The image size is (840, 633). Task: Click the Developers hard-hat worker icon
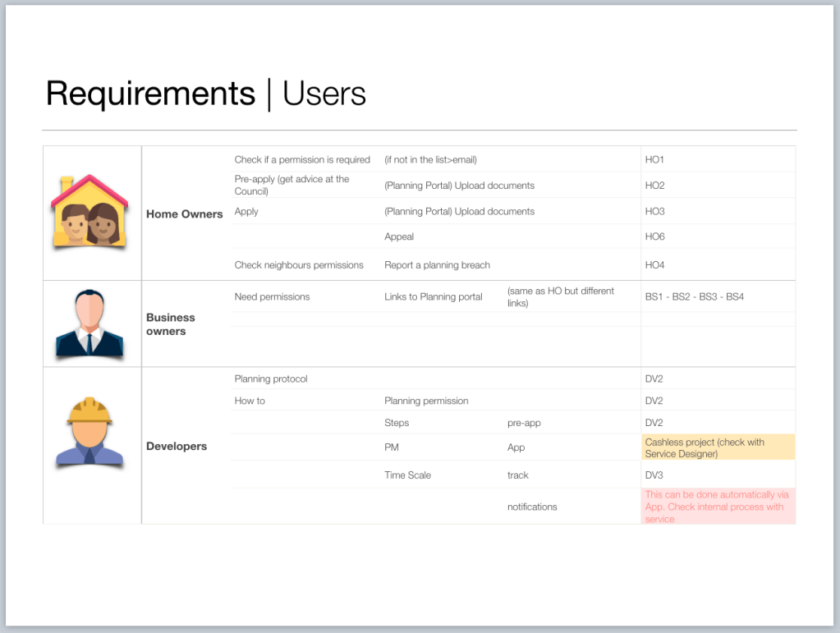click(x=90, y=432)
